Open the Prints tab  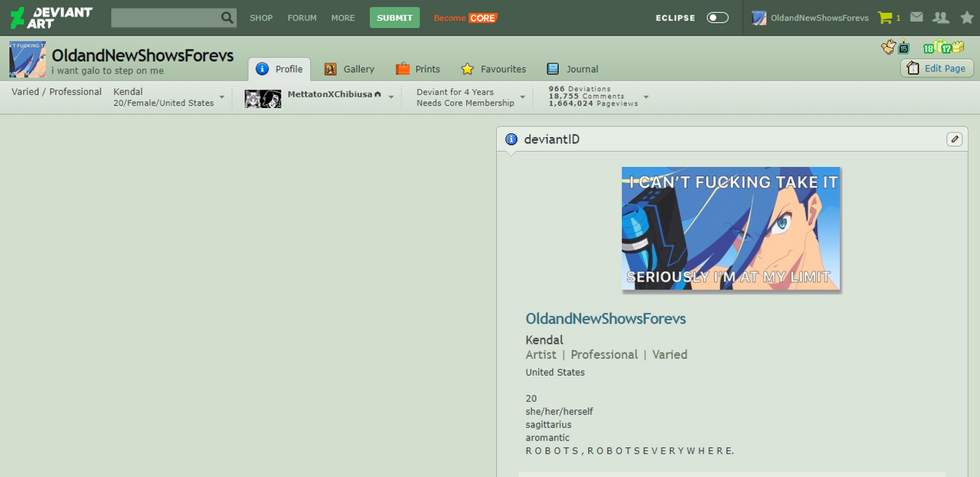tap(418, 69)
